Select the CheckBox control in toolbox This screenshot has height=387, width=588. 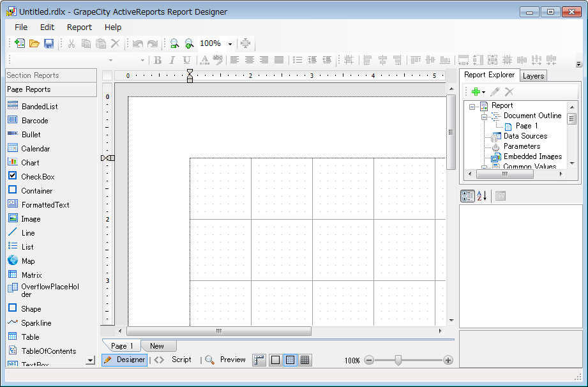(x=31, y=176)
